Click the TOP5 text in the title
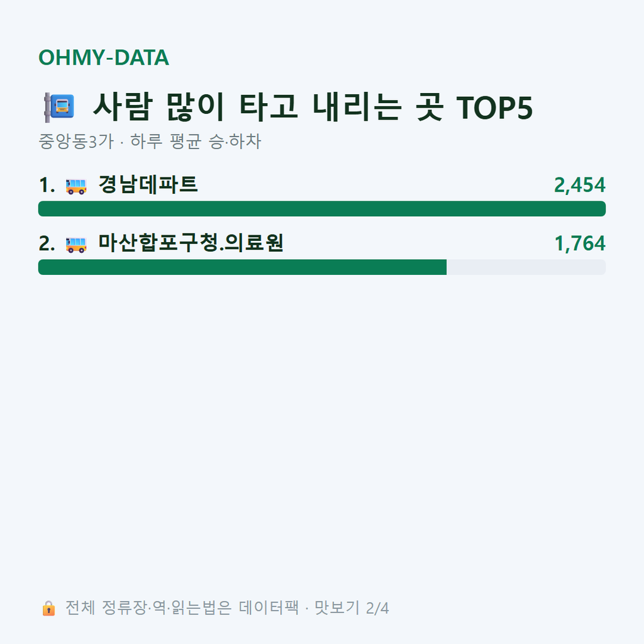 click(x=494, y=108)
